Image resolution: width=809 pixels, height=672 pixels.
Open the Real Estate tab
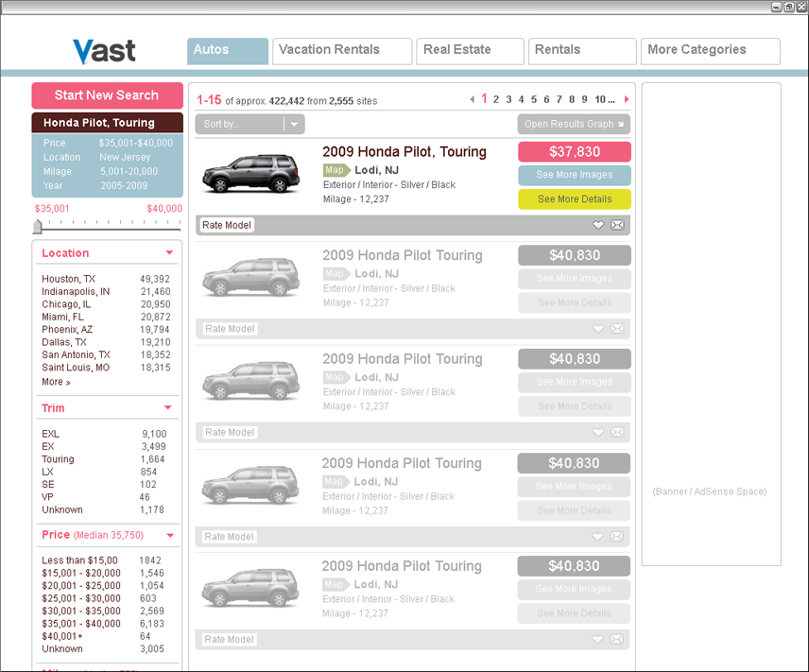(470, 51)
